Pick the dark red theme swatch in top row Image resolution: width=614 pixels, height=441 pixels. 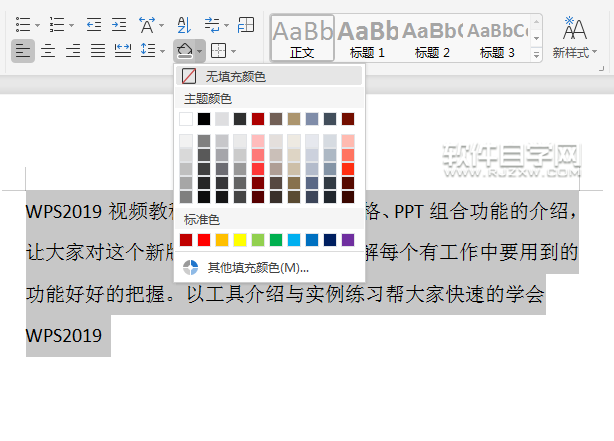coord(258,119)
